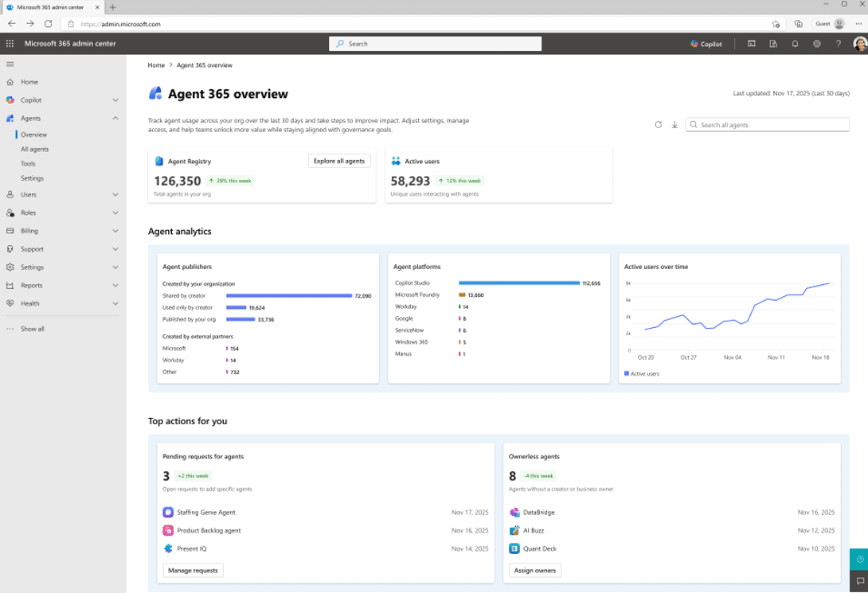
Task: Download the agent usage report
Action: coord(674,124)
